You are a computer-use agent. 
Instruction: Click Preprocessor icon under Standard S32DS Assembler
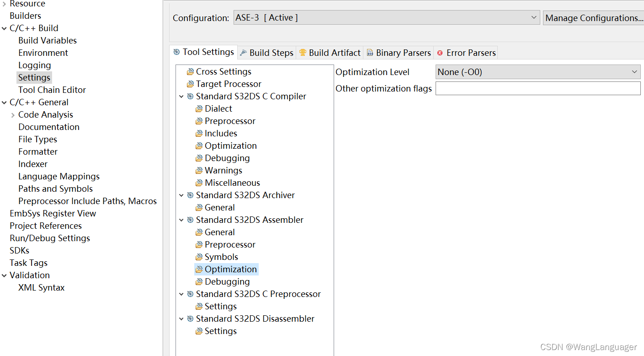[x=199, y=245]
